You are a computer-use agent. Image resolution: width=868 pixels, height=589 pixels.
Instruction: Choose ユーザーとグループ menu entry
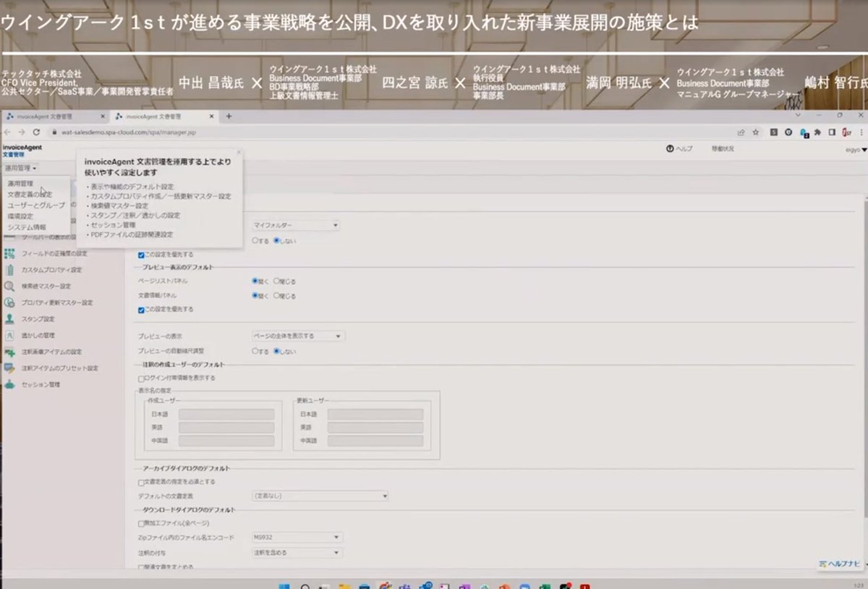point(36,205)
